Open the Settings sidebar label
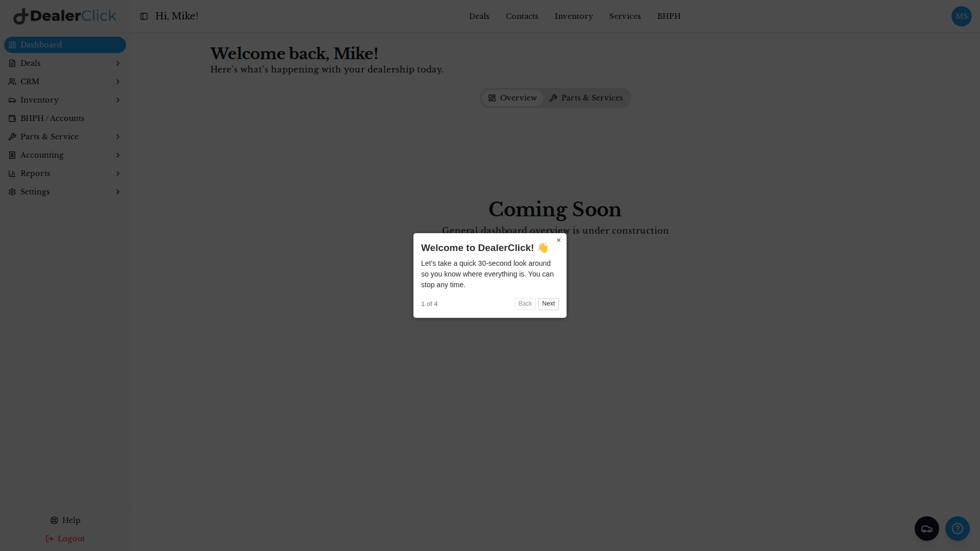This screenshot has height=551, width=980. 35,192
